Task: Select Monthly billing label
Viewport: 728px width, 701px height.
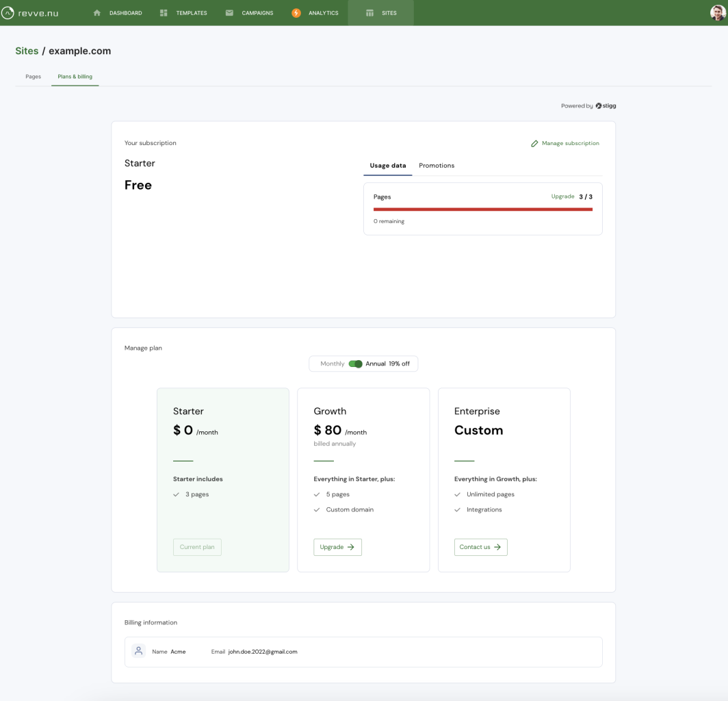Action: (x=332, y=364)
